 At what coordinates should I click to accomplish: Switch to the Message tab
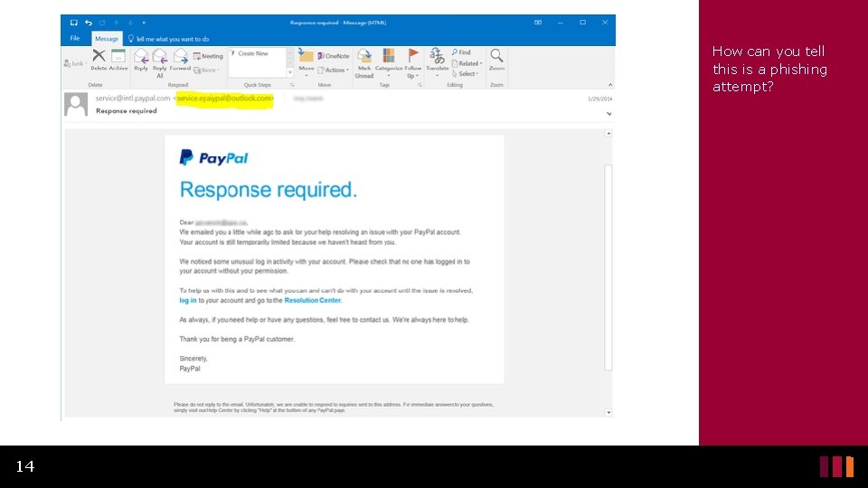coord(107,39)
